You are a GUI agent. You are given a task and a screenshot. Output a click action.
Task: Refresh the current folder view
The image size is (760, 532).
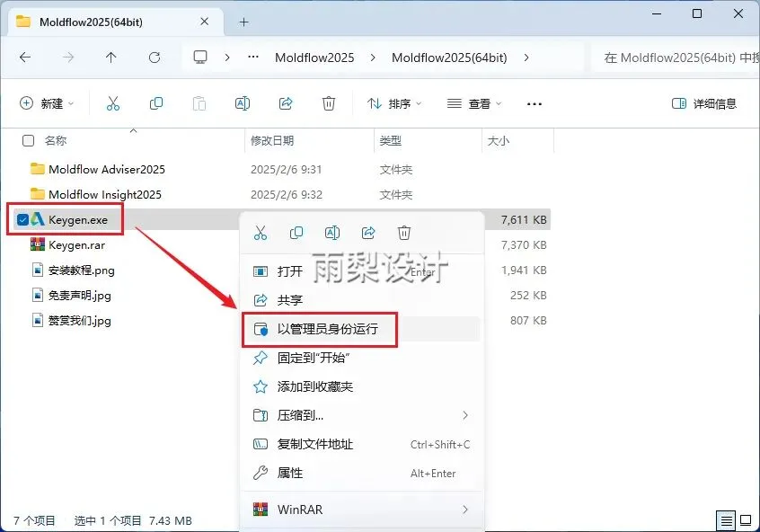(155, 58)
